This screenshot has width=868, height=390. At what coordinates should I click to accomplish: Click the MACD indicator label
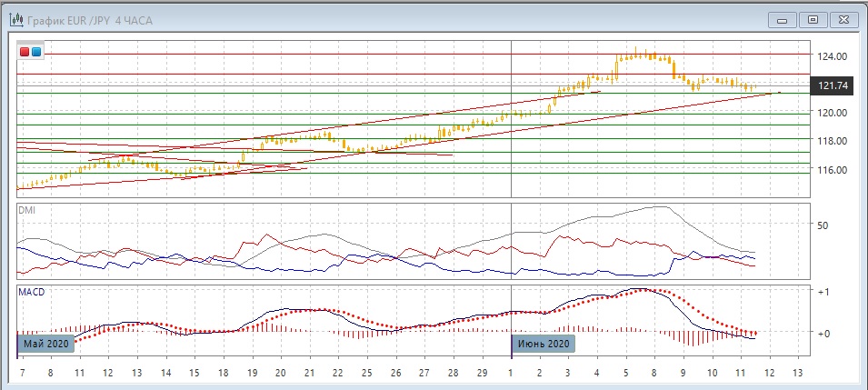(x=33, y=293)
